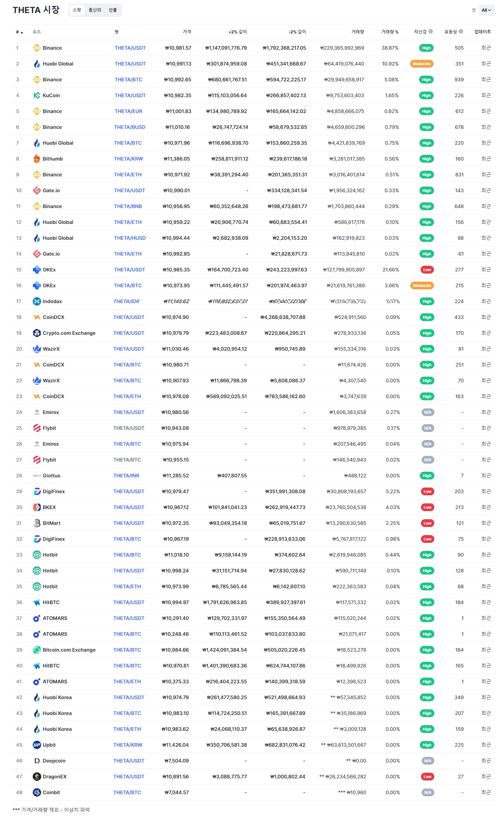
Task: Sort by the # column header
Action: [19, 32]
